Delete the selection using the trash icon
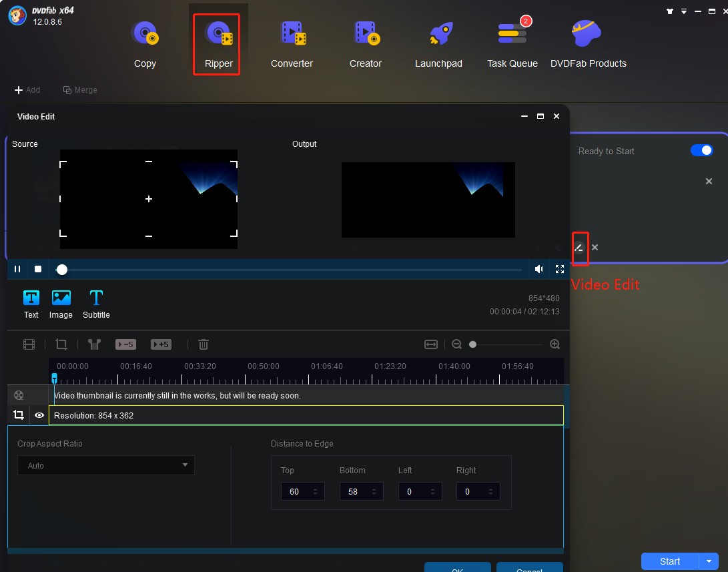The height and width of the screenshot is (572, 728). [203, 344]
